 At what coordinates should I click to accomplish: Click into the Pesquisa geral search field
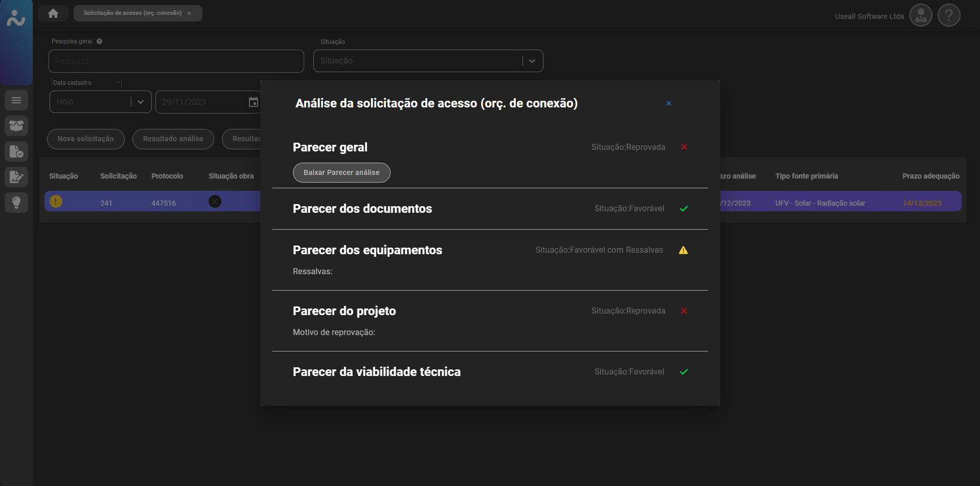tap(176, 61)
